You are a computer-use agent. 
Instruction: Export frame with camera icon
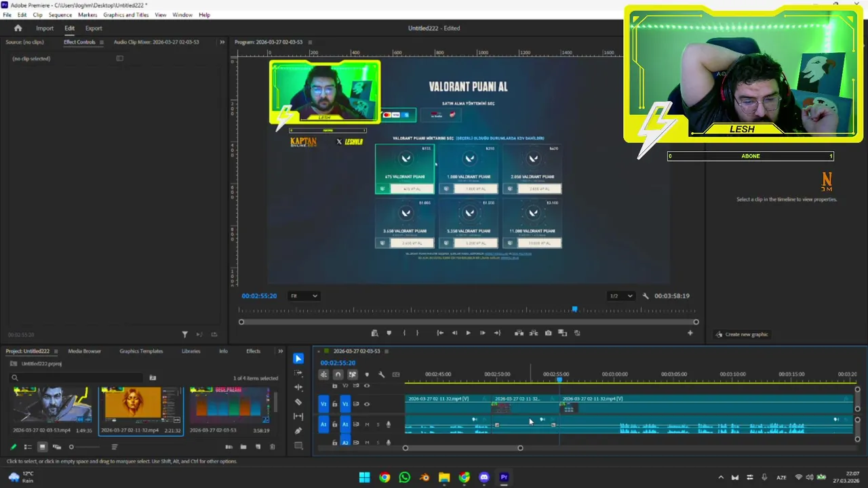click(548, 333)
